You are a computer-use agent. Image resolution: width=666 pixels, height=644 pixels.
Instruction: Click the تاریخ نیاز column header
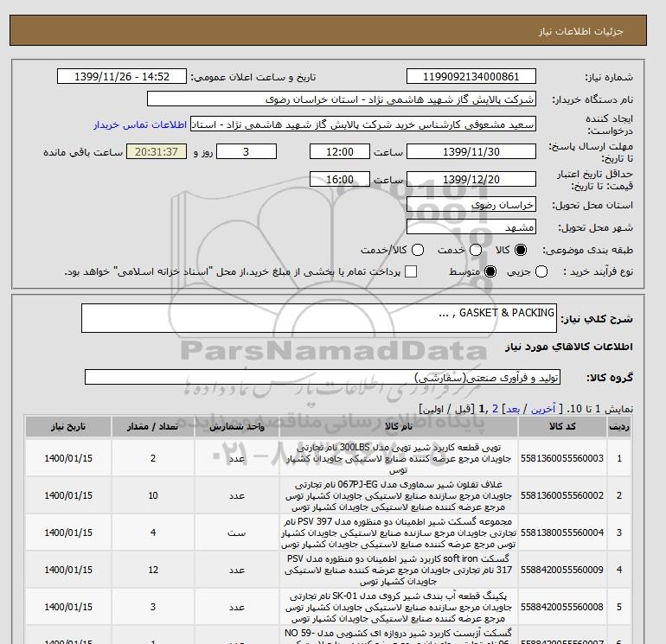66,427
